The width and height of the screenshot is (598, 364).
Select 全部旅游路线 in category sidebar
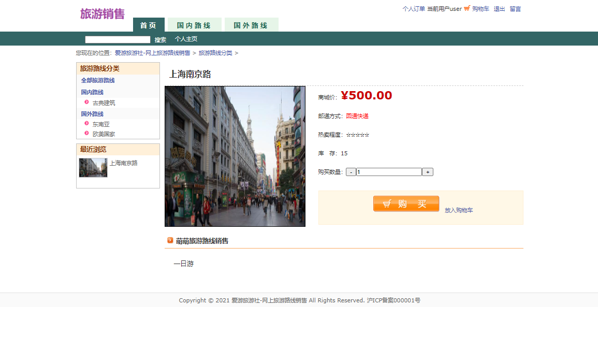tap(98, 80)
